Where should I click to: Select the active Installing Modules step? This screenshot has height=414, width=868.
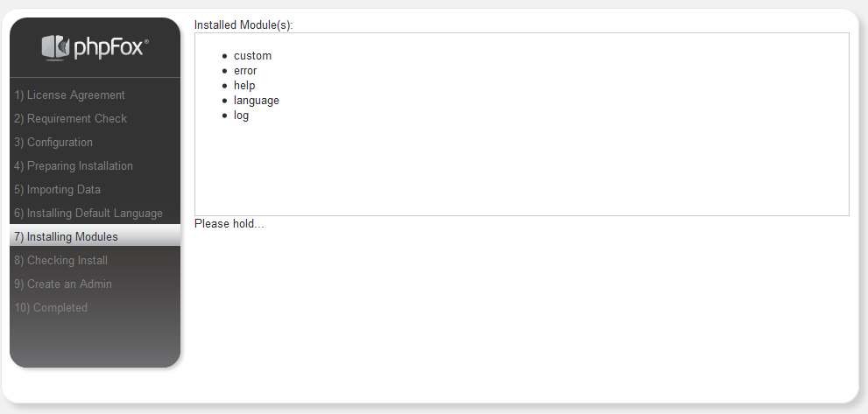pos(66,237)
